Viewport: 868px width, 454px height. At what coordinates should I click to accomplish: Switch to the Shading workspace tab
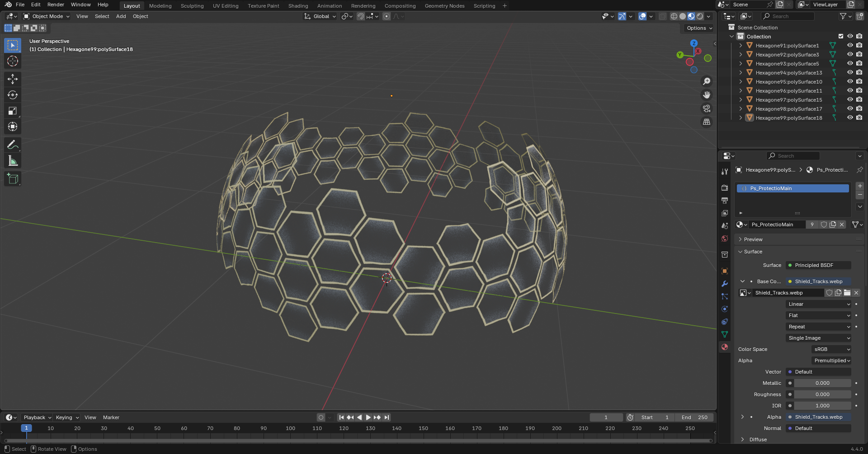click(x=298, y=6)
